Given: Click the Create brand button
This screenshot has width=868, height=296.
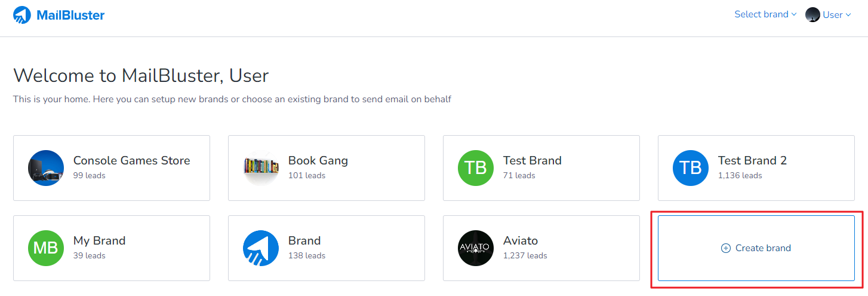Looking at the screenshot, I should point(756,248).
